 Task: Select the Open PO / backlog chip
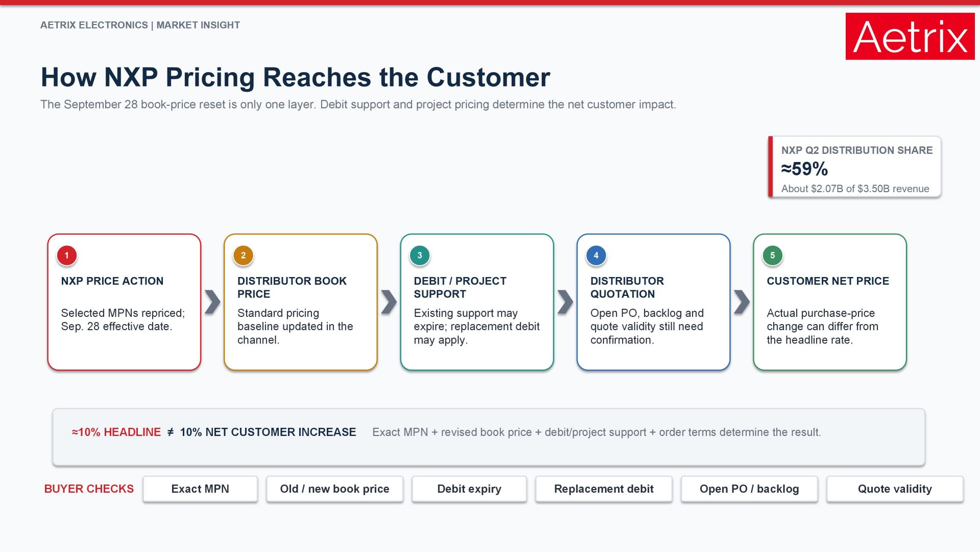pos(749,489)
